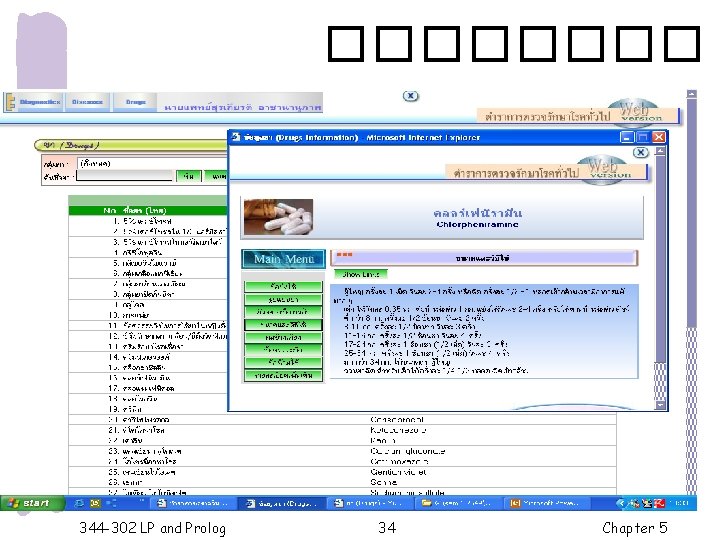Switch to the Microsoft PowerPoint taskbar button
Viewport: 720px width, 540px height.
coord(546,503)
